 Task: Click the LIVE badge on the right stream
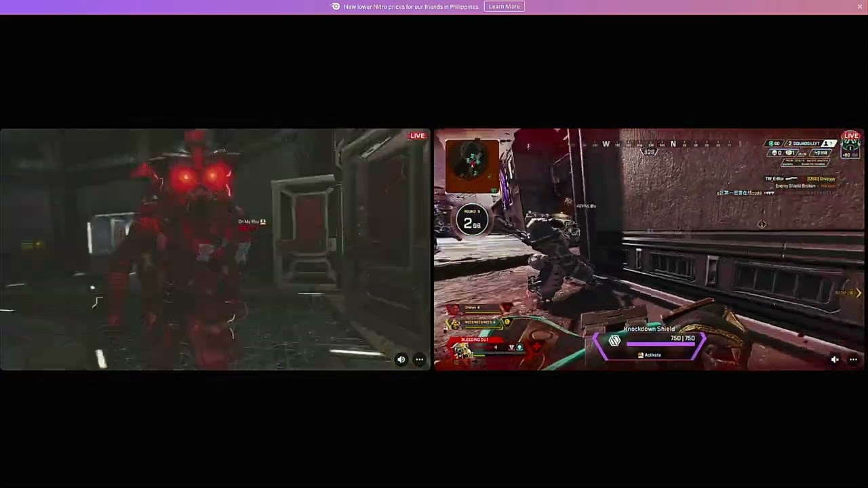(x=851, y=136)
